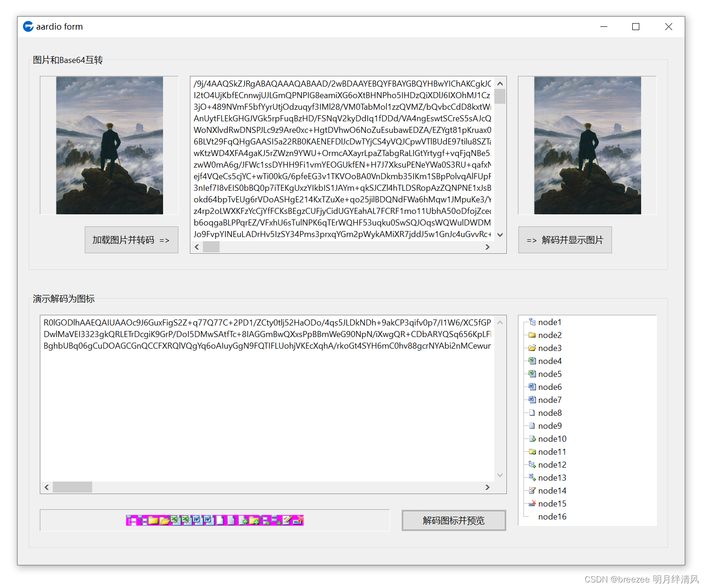Screen dimensions: 706x588
Task: Click the up arrow of the image Base64 scrollbar
Action: [x=500, y=83]
